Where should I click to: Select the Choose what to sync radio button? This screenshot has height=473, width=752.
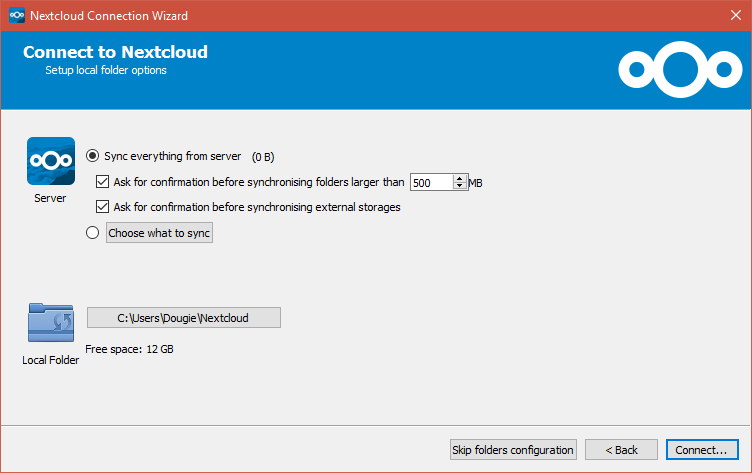(93, 233)
